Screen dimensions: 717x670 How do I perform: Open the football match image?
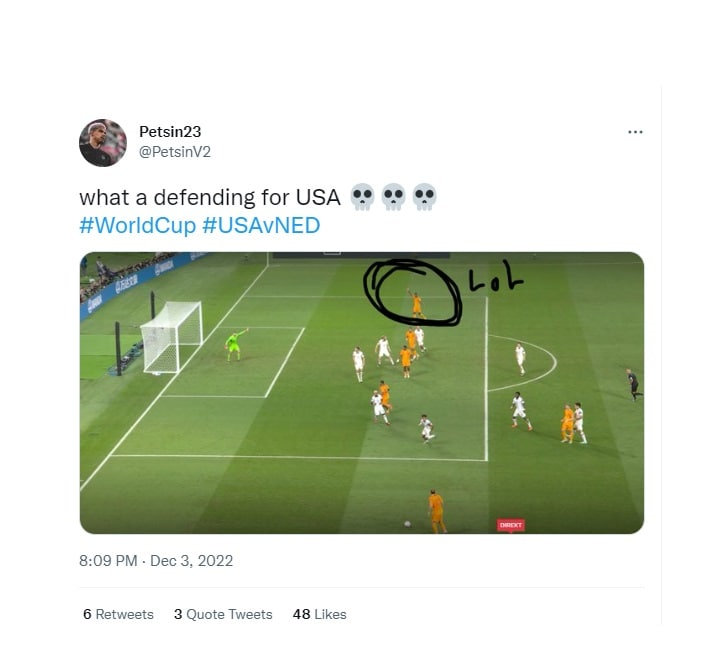[362, 393]
